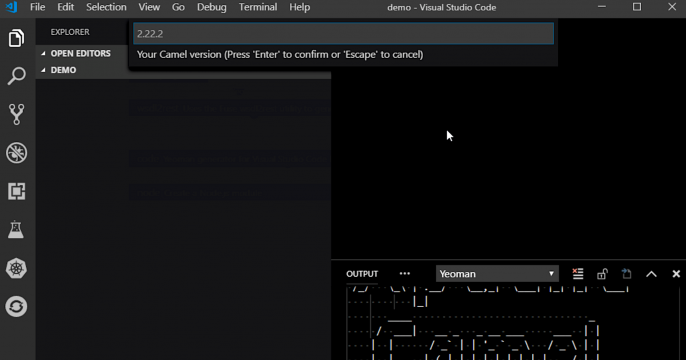
Task: Select the OUTPUT panel tab
Action: point(362,274)
